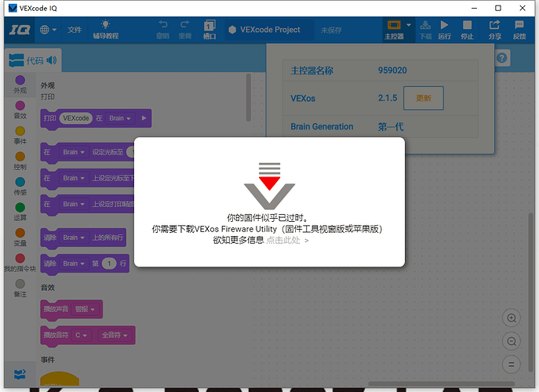Select the 事件 events category
The height and width of the screenshot is (392, 539).
20,136
